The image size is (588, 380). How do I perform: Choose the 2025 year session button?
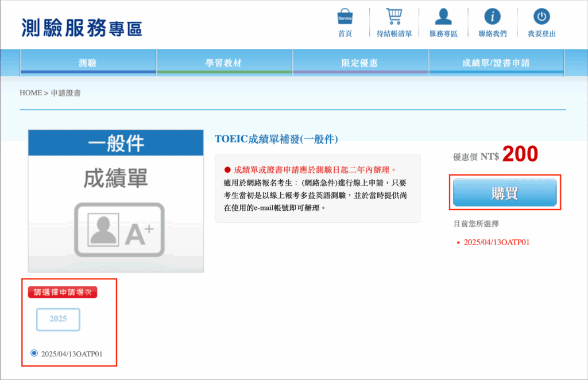58,319
